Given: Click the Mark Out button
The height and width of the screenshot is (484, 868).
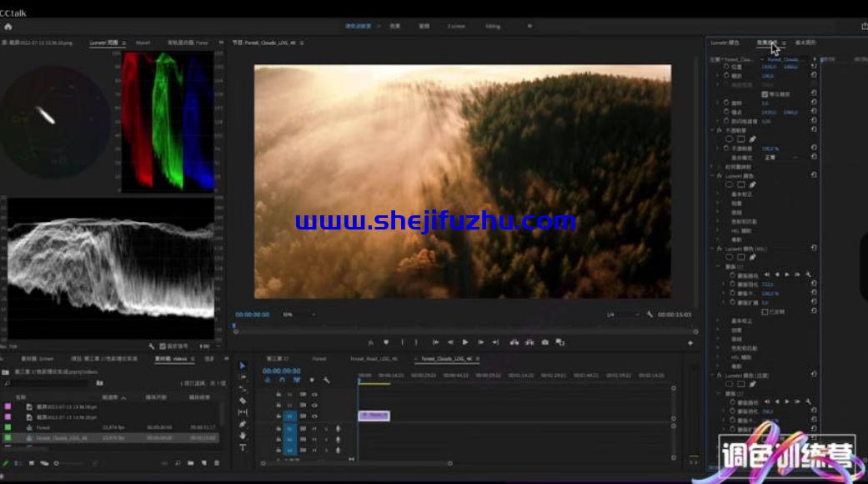Looking at the screenshot, I should [x=416, y=342].
